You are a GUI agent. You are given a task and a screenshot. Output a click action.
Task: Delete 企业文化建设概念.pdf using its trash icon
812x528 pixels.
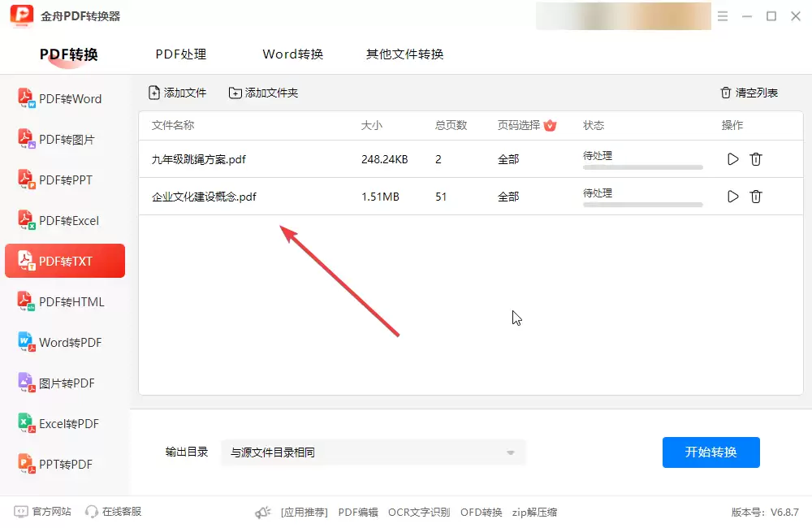point(756,196)
